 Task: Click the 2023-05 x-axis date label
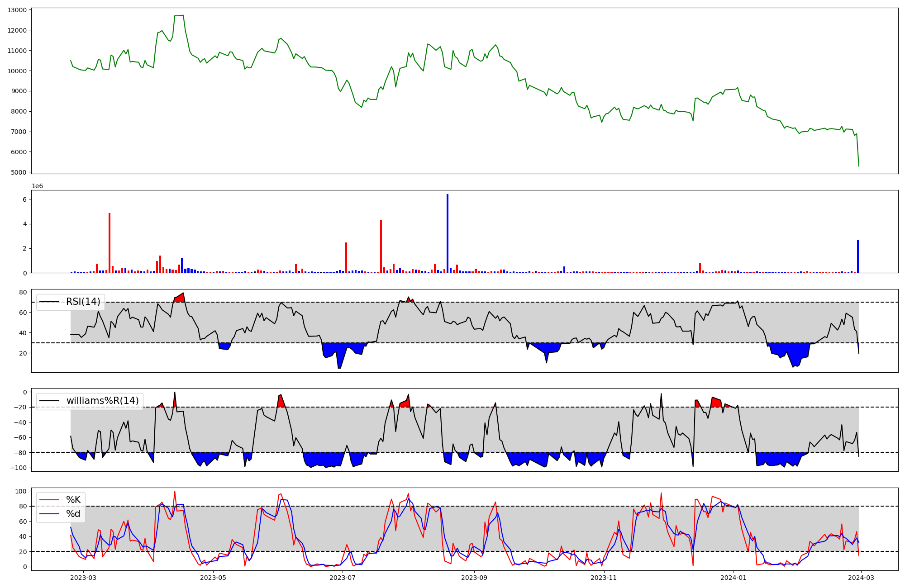tap(213, 578)
